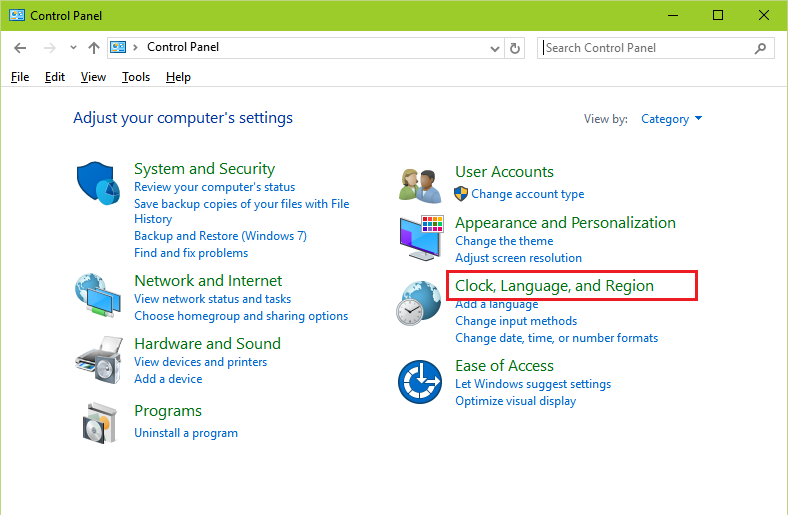Image resolution: width=788 pixels, height=515 pixels.
Task: Open the View menu
Action: (x=93, y=77)
